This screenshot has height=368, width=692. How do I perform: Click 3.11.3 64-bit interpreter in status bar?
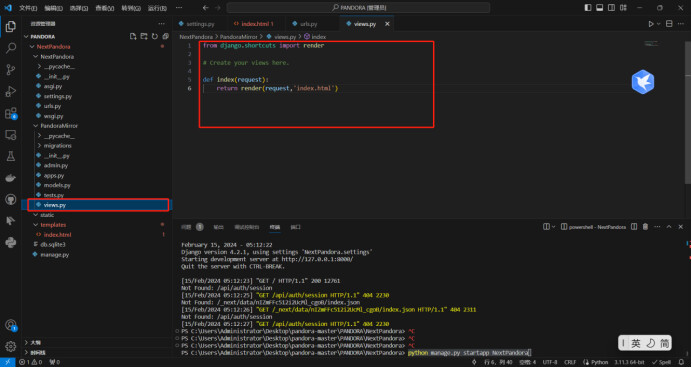pos(629,362)
